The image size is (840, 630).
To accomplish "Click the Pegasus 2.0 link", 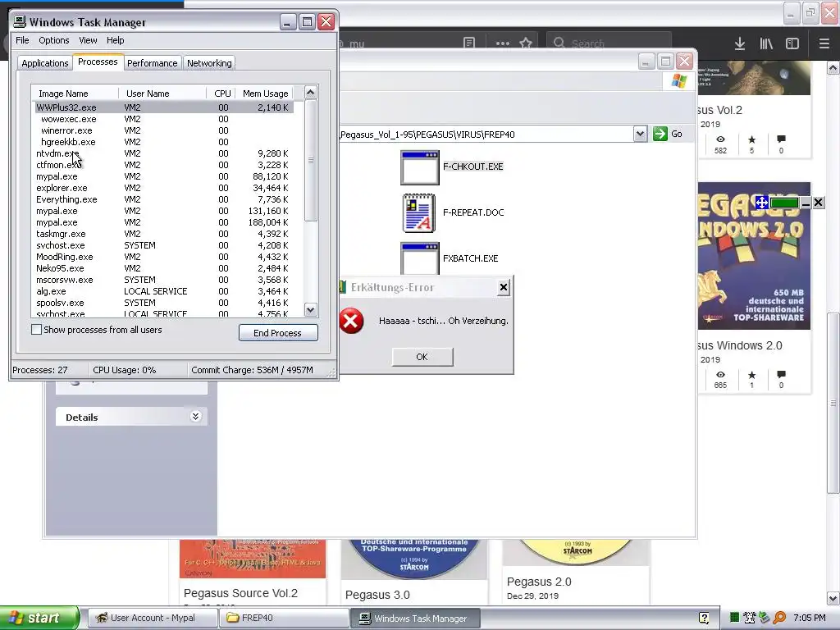I will 539,582.
